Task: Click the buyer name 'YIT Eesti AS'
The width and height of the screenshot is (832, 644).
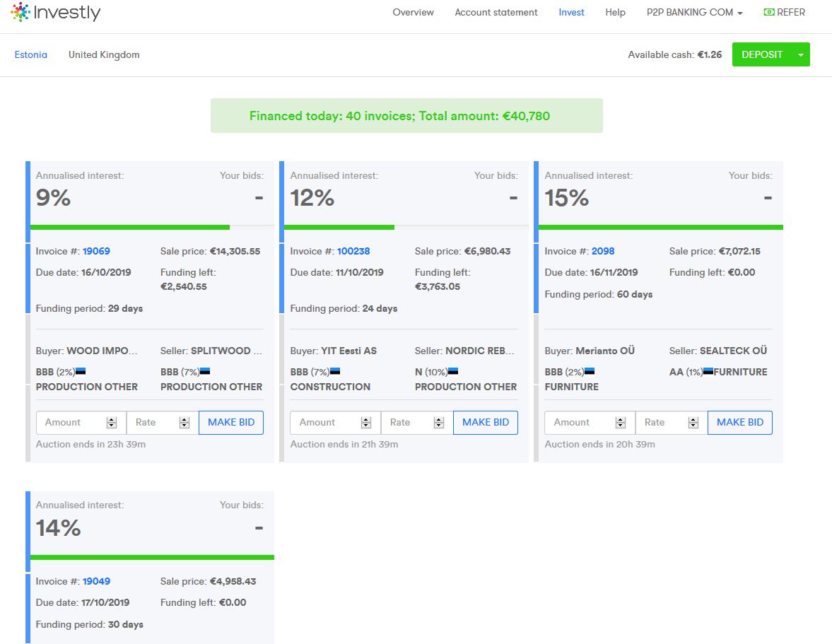Action: click(x=348, y=351)
